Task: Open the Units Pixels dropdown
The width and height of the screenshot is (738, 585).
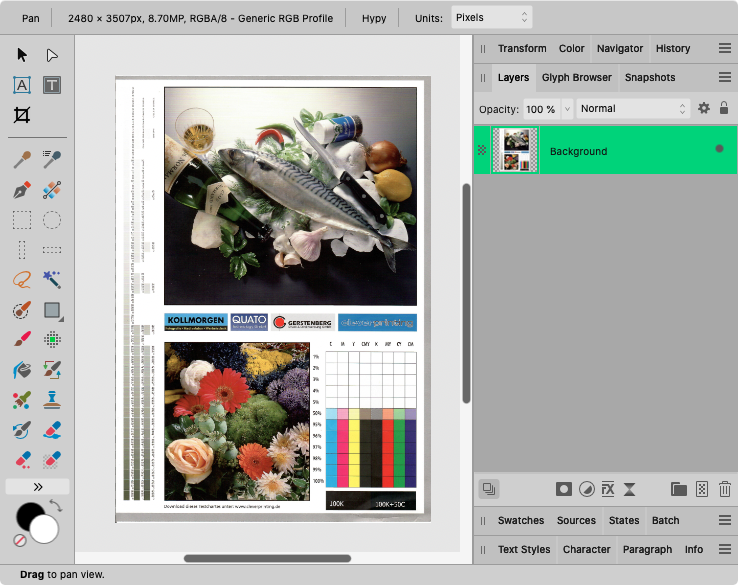Action: click(x=491, y=17)
